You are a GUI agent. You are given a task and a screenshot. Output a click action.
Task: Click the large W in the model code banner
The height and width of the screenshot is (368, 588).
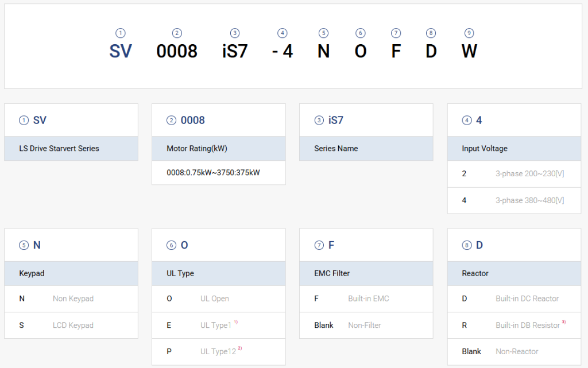pyautogui.click(x=469, y=51)
